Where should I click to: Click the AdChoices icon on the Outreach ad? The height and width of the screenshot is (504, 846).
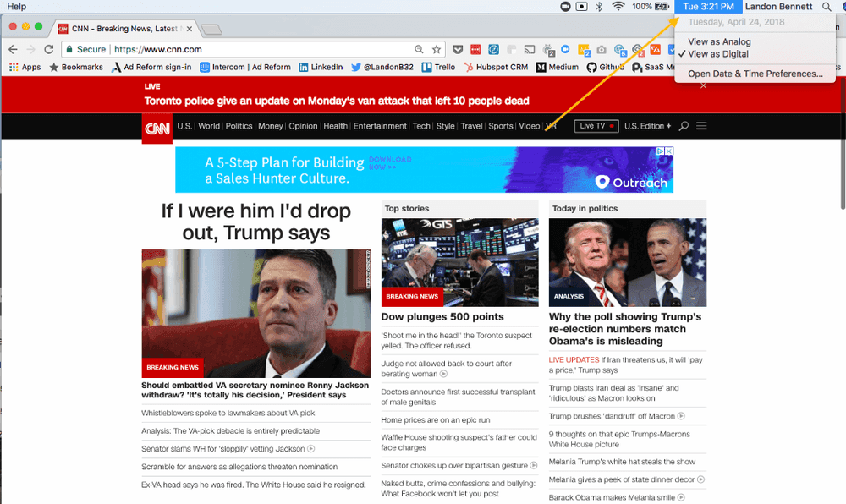coord(660,151)
